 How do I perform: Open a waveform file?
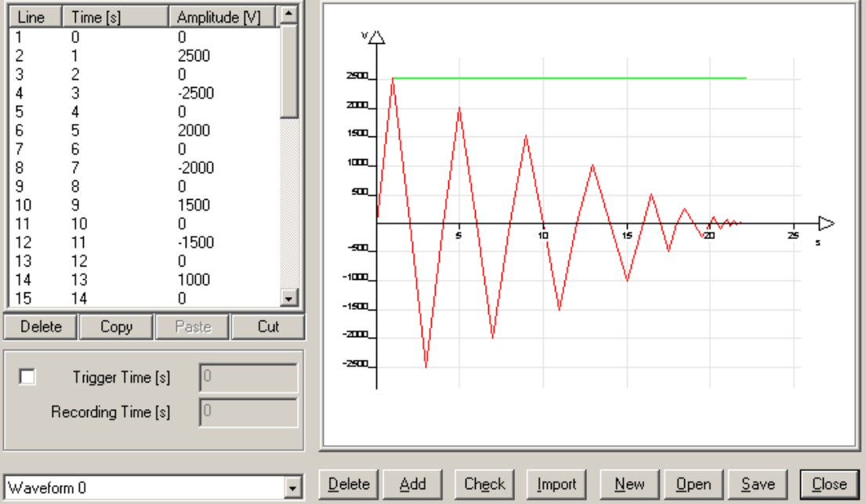tap(694, 484)
